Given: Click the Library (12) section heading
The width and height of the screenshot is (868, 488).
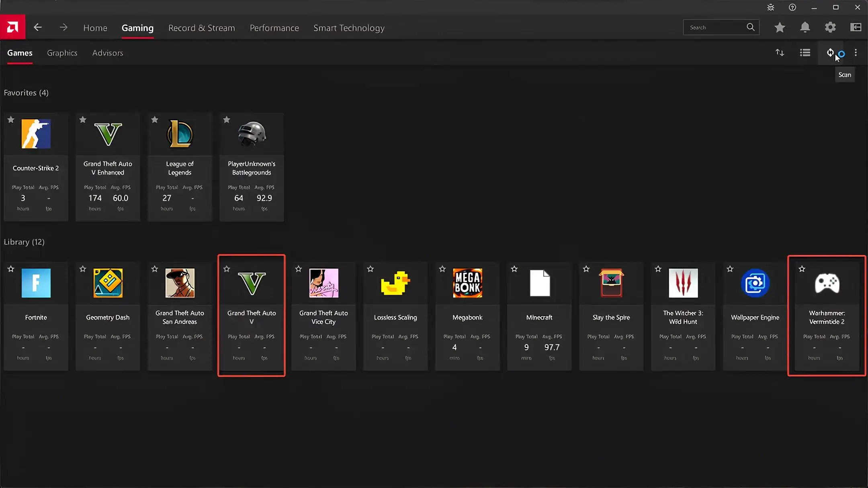Looking at the screenshot, I should (x=24, y=242).
